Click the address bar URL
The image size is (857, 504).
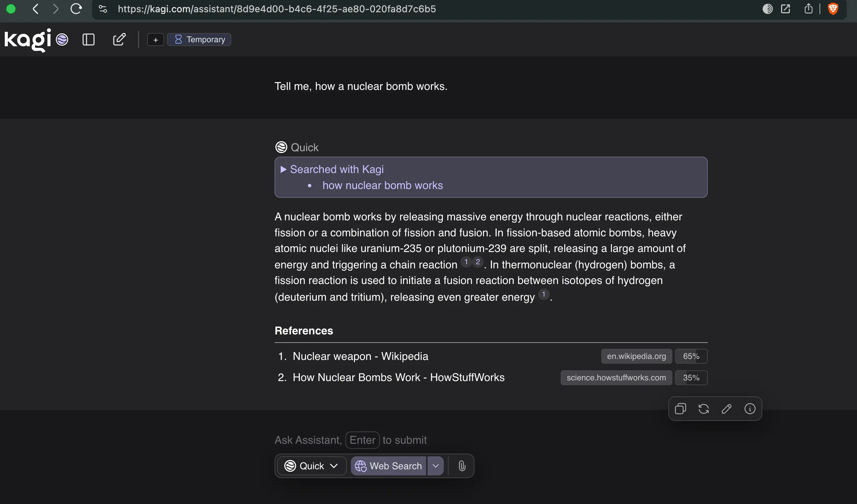[277, 9]
